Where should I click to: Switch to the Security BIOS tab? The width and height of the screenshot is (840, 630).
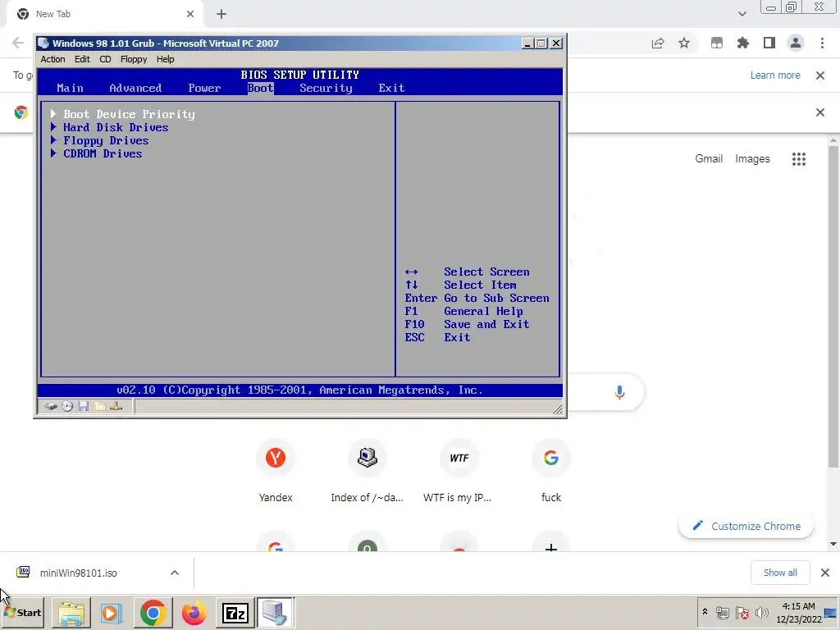point(326,88)
